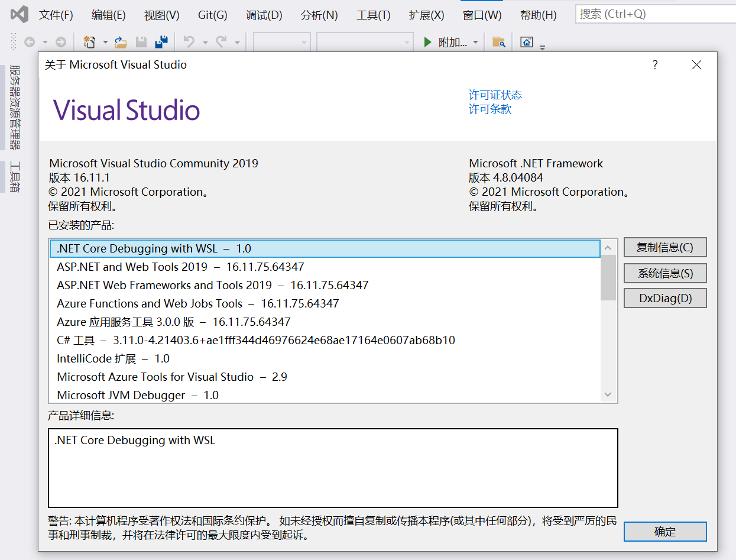Select 'Azure 应用服务工具 3.0.0 版' row
This screenshot has width=736, height=560.
pyautogui.click(x=325, y=322)
